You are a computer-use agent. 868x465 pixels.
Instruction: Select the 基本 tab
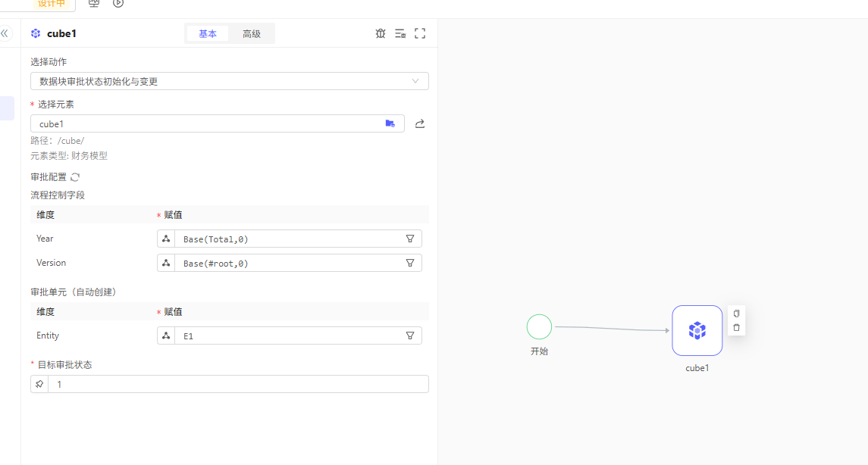[208, 33]
